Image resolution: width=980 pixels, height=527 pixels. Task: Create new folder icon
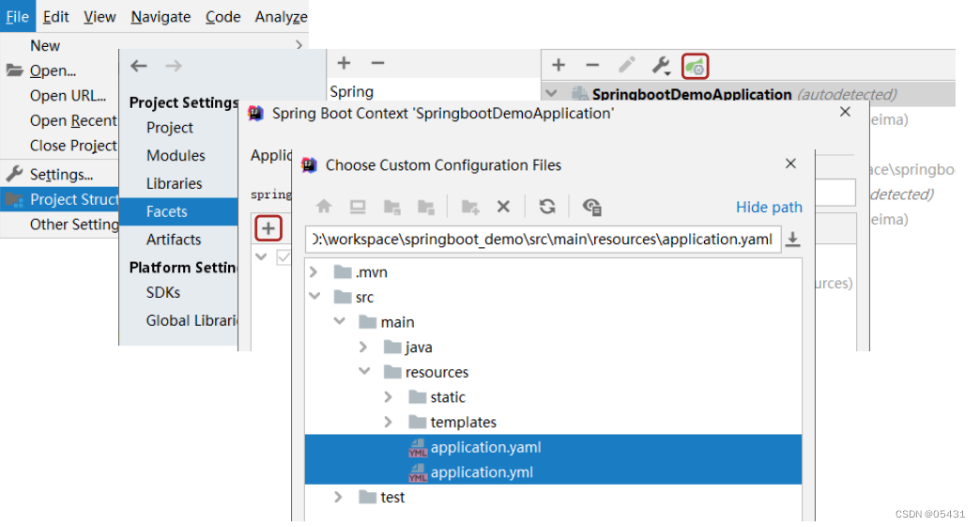pos(470,207)
